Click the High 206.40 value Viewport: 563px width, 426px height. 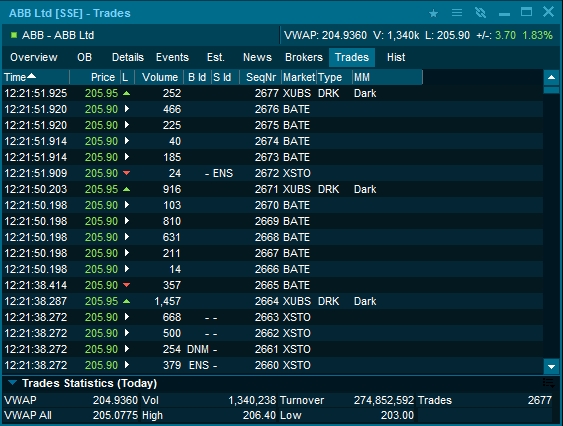coord(259,415)
